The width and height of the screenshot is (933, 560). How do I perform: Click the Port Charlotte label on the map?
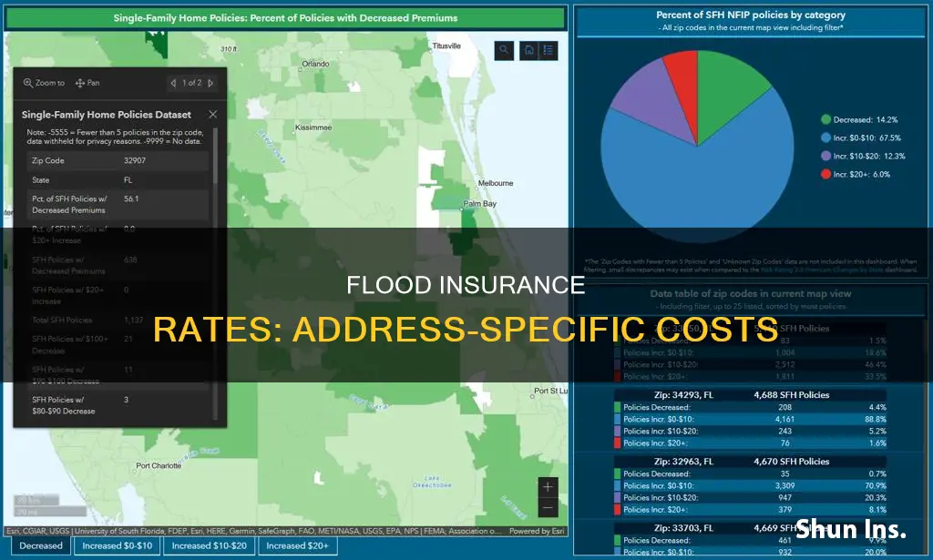159,465
